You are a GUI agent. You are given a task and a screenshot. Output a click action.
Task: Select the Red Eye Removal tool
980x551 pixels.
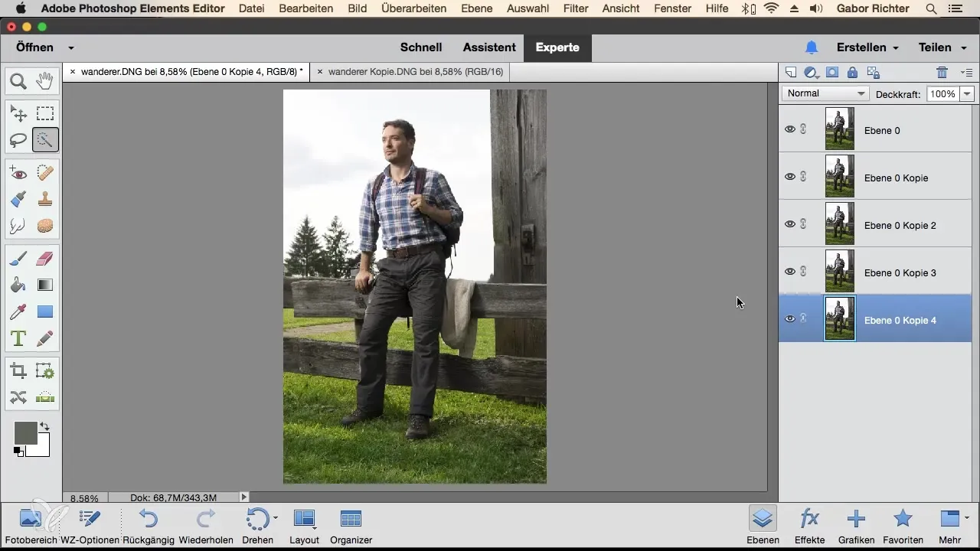tap(18, 173)
